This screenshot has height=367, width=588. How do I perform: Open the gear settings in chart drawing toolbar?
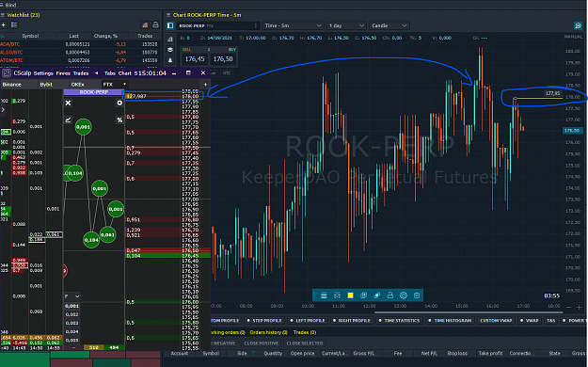[x=404, y=295]
